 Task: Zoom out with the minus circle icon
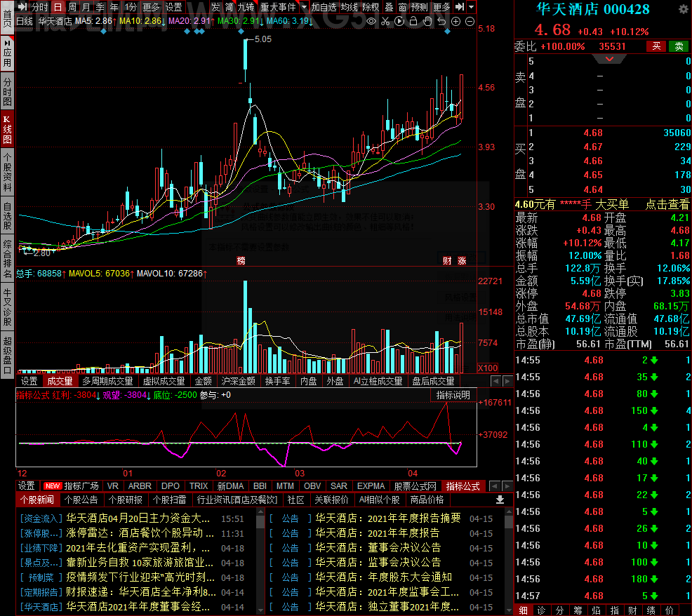(x=470, y=21)
